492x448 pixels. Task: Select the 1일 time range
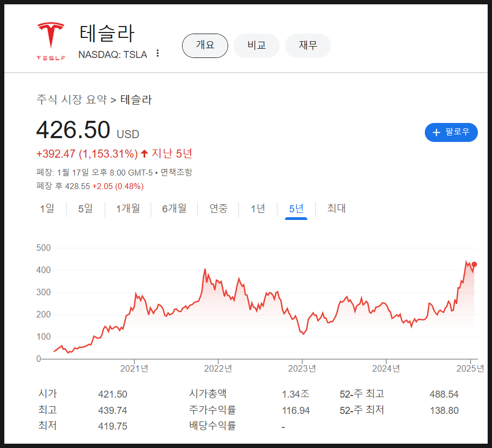(x=47, y=209)
